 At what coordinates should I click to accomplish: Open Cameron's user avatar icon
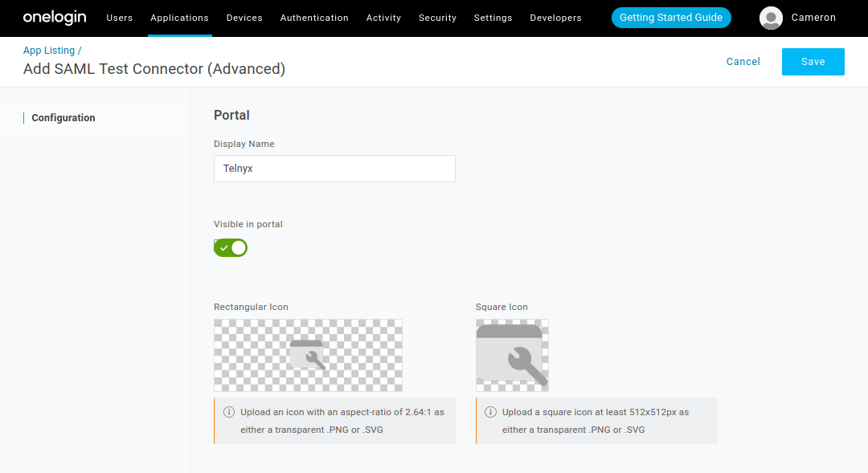point(771,18)
